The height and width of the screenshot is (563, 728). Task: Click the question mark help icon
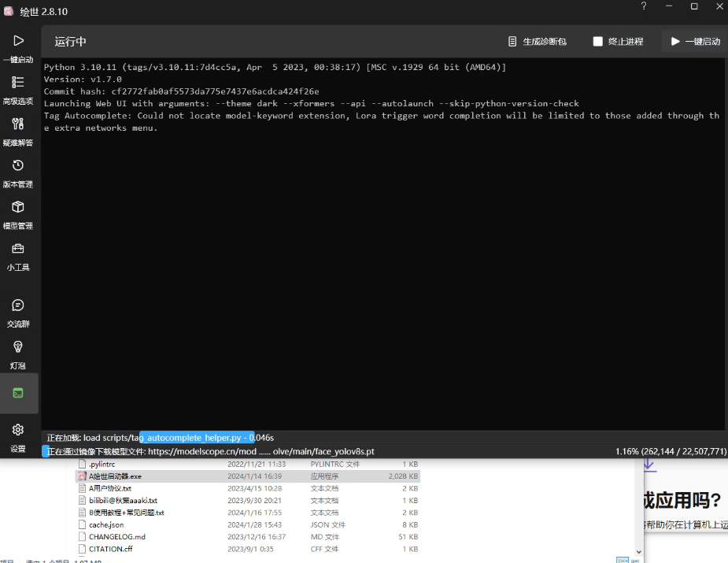[644, 6]
